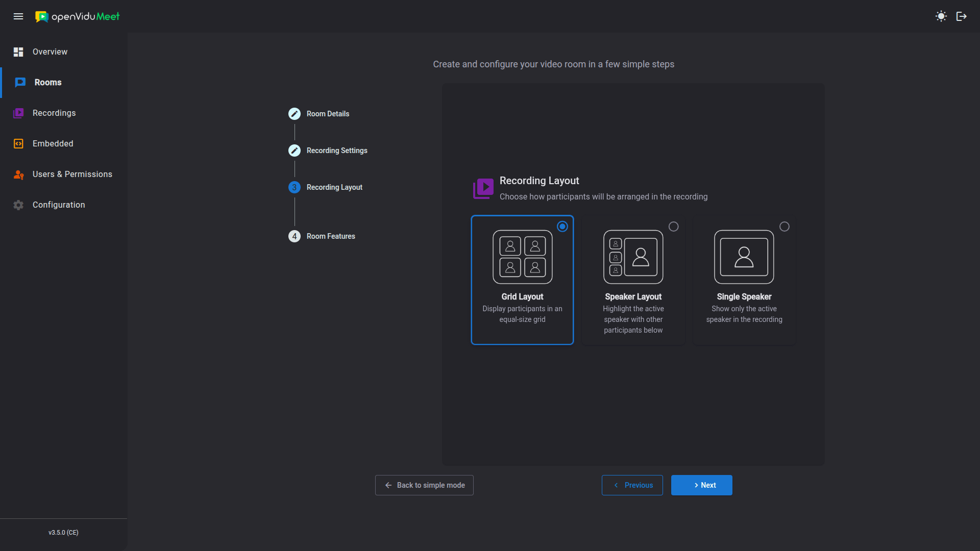980x551 pixels.
Task: Click the Embedded code icon
Action: (18, 144)
